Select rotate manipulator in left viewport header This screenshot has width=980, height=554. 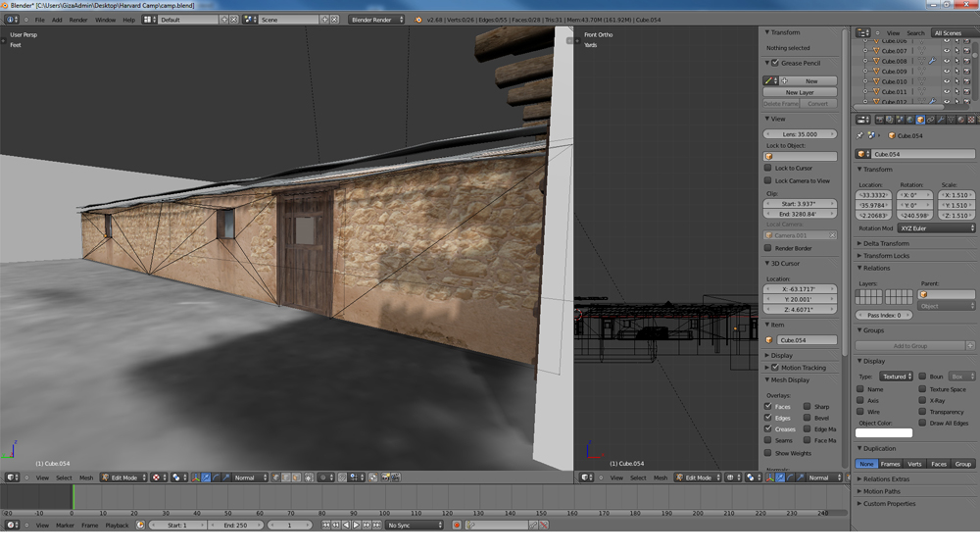pyautogui.click(x=216, y=478)
